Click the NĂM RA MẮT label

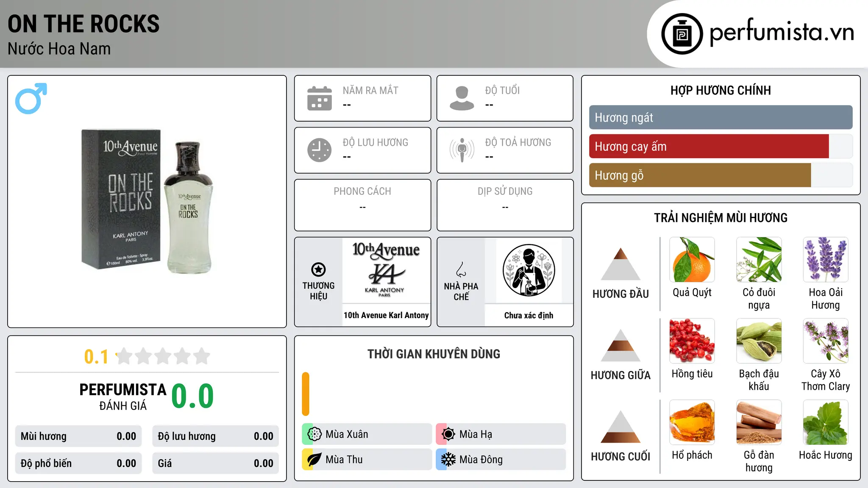[370, 90]
